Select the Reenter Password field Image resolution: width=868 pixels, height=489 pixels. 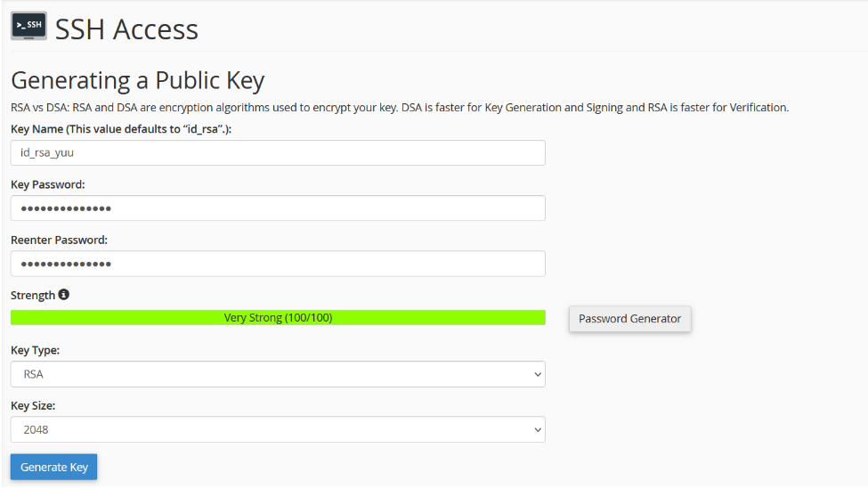278,264
